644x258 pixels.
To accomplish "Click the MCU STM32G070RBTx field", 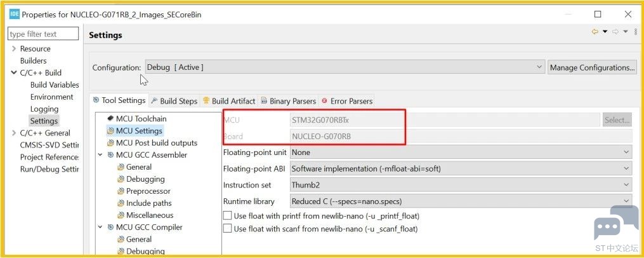I will (445, 120).
